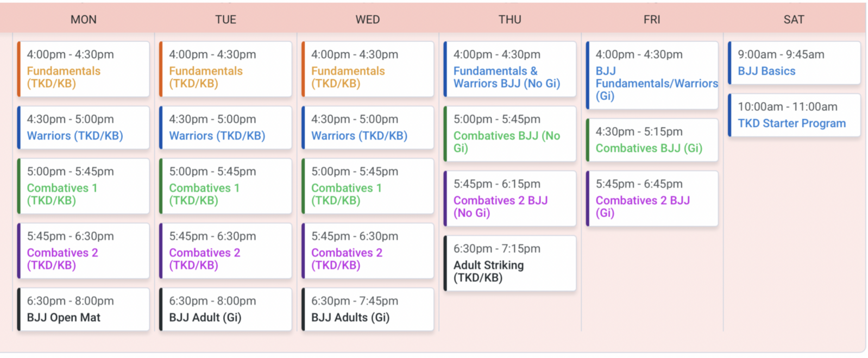The image size is (868, 358).
Task: Open Saturday's BJJ Basics class
Action: tap(794, 63)
